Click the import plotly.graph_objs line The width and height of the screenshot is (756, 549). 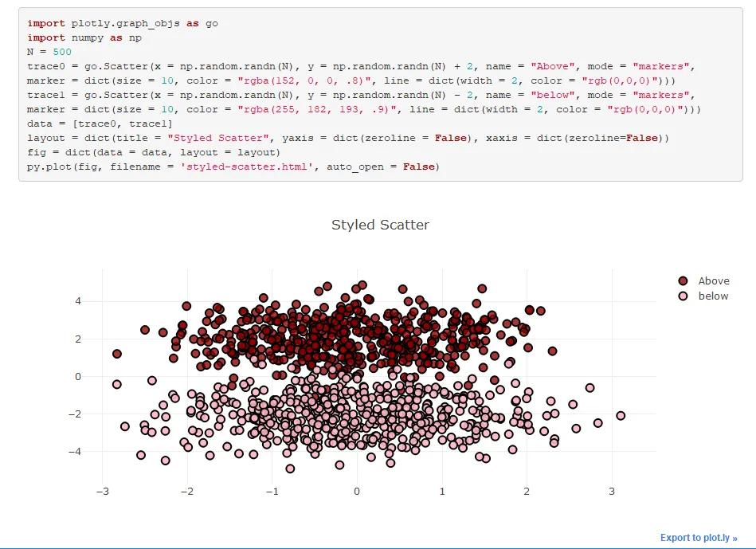(123, 23)
